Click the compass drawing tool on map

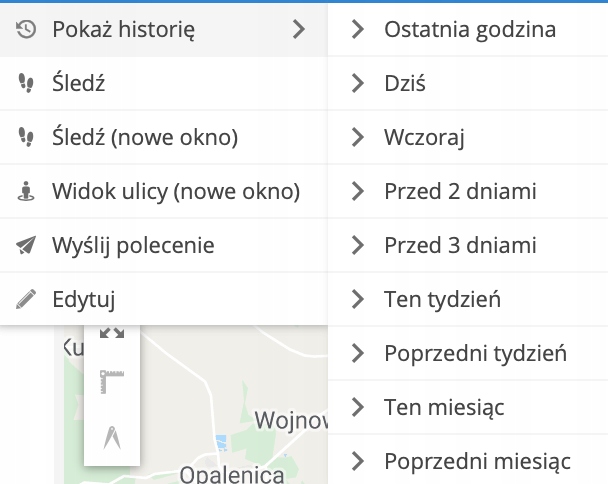coord(112,438)
